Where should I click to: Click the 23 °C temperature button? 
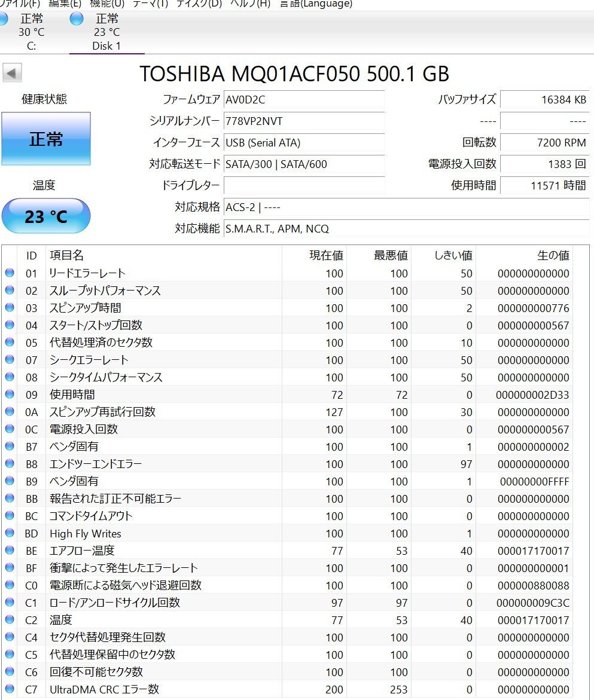tap(46, 216)
